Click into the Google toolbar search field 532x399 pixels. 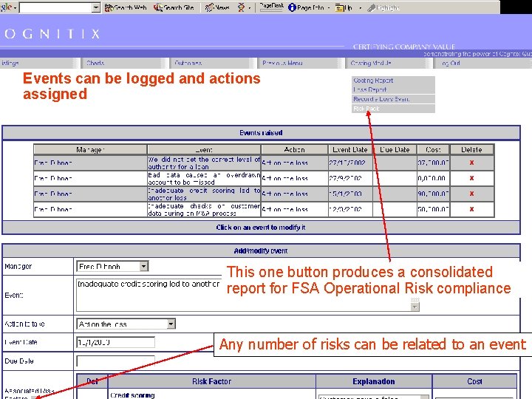[x=56, y=7]
